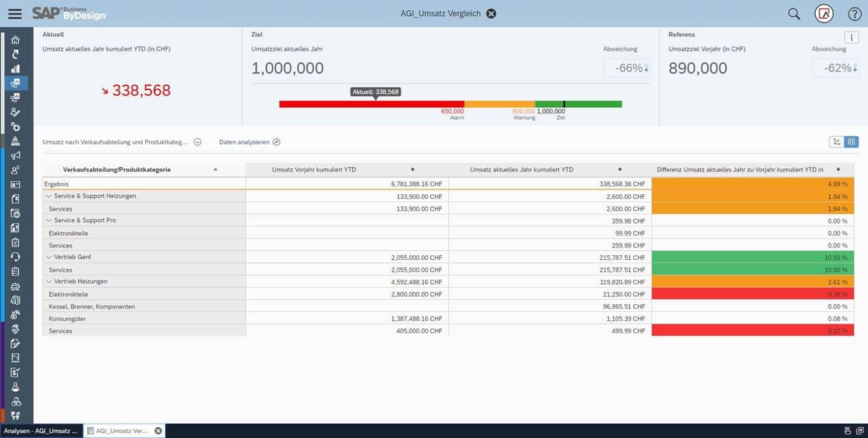Click the Home icon in sidebar
Image resolution: width=868 pixels, height=438 pixels.
(x=16, y=40)
